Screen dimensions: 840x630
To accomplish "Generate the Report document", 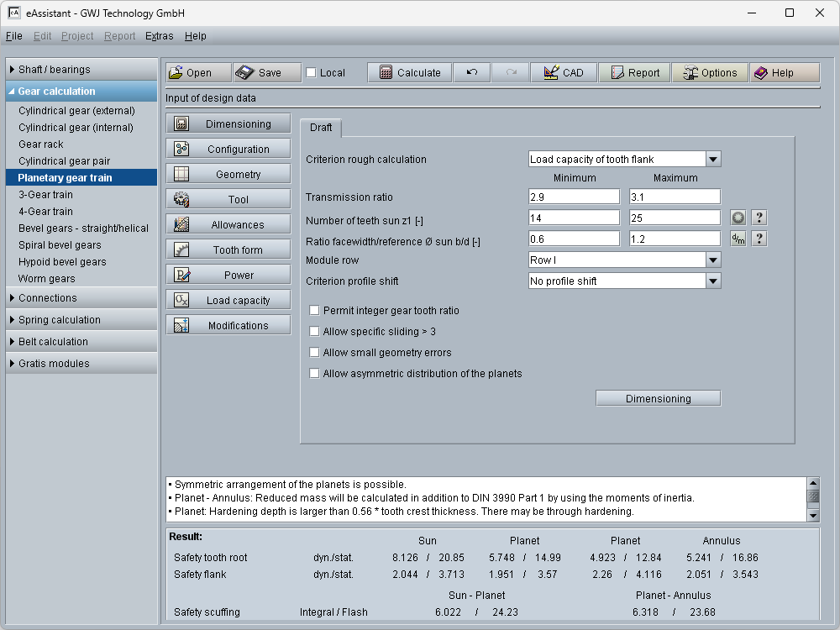I will point(634,73).
